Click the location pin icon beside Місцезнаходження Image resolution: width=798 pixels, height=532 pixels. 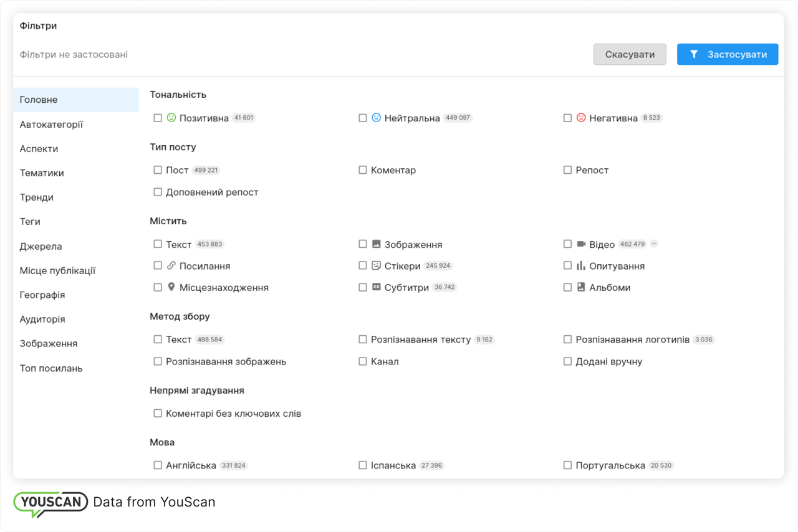point(171,288)
